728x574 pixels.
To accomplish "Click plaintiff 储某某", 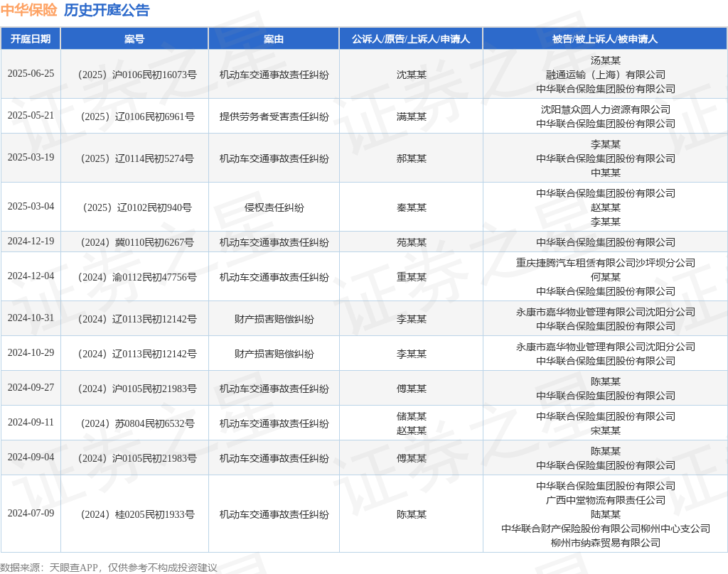I will (412, 416).
